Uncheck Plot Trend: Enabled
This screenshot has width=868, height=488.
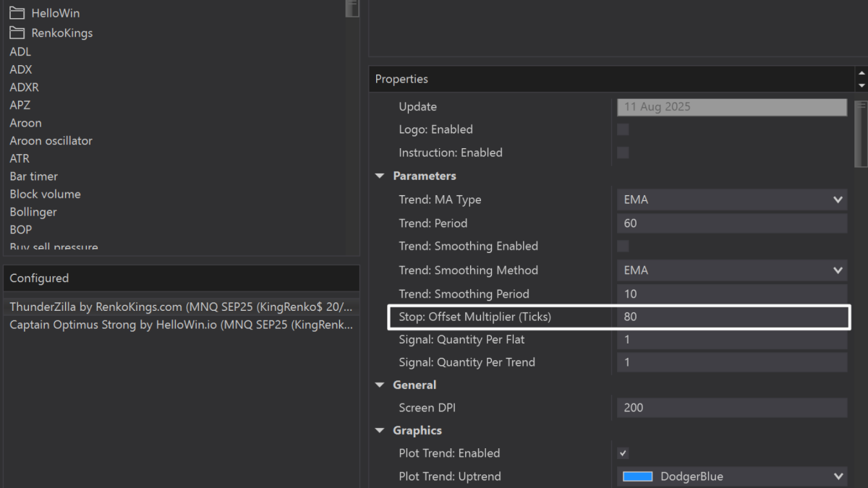tap(623, 453)
